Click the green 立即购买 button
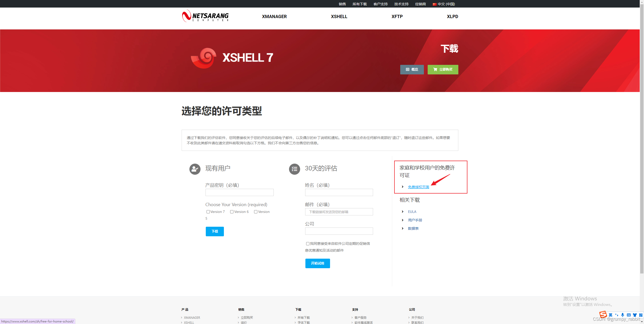 [x=443, y=70]
